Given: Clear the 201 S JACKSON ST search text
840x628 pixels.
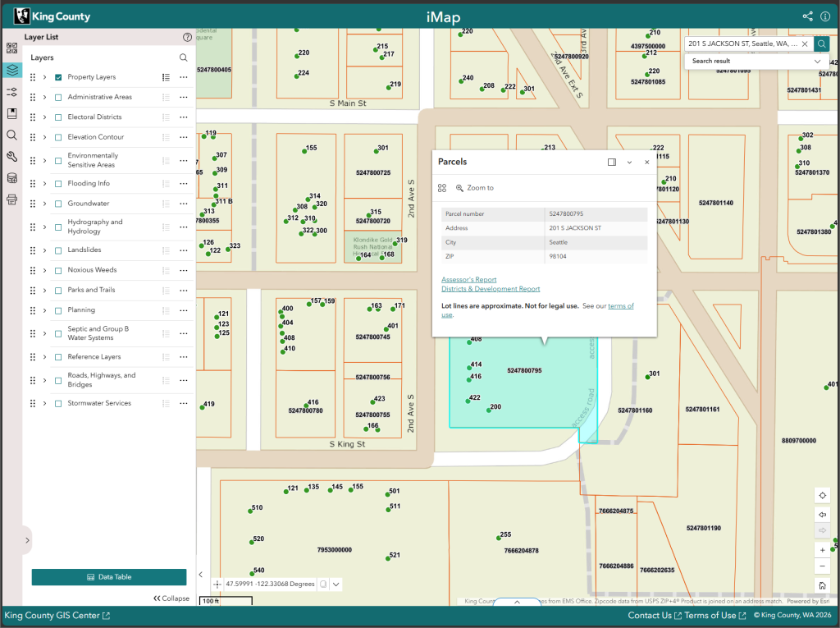Looking at the screenshot, I should tap(805, 44).
